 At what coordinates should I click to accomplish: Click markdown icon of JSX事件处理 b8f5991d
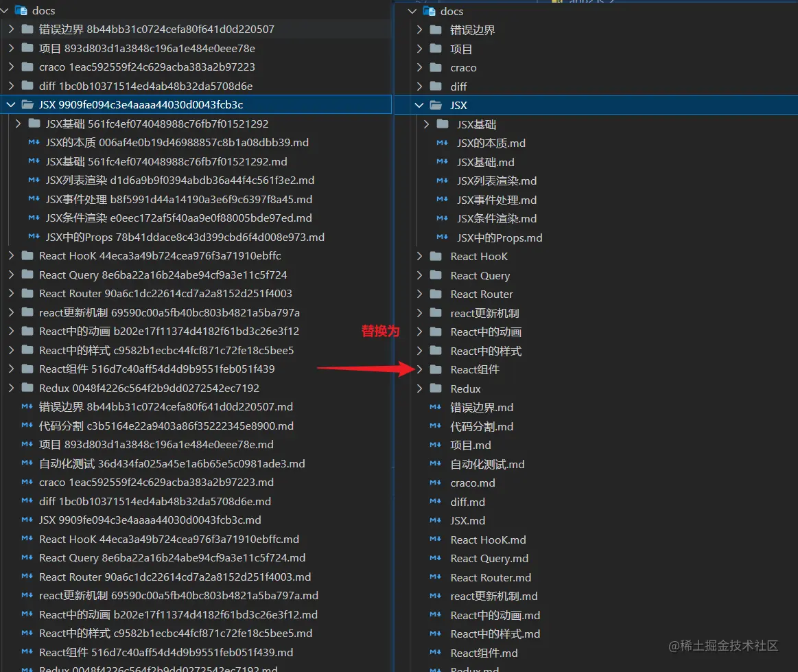tap(34, 199)
